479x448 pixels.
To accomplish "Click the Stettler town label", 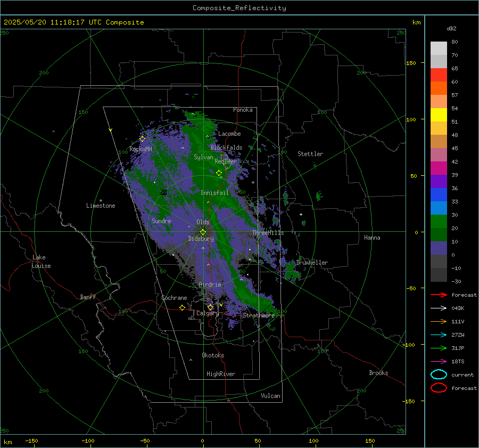I will click(x=310, y=154).
